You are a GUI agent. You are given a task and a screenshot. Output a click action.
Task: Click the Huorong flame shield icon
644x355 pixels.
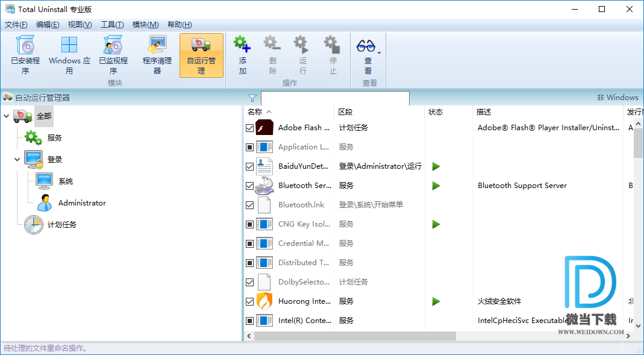tap(264, 301)
